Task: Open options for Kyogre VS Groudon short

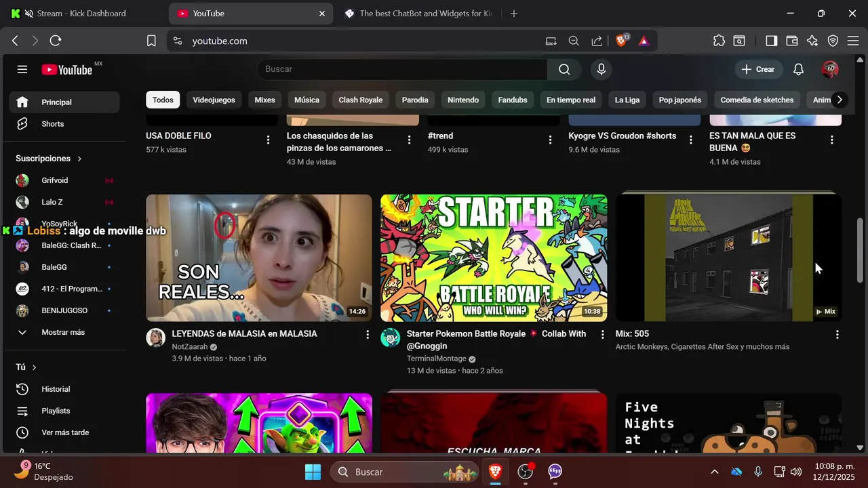Action: (x=691, y=140)
